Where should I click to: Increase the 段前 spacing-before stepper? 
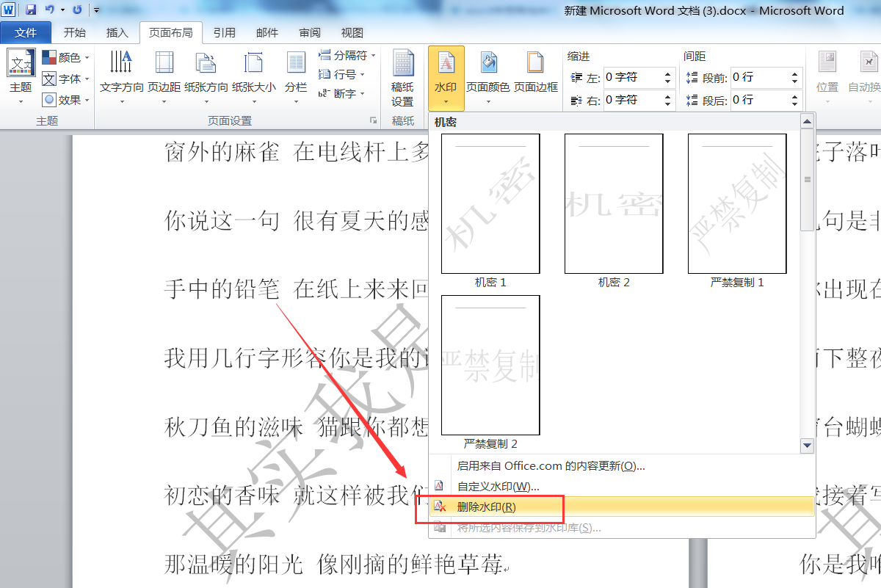[795, 73]
